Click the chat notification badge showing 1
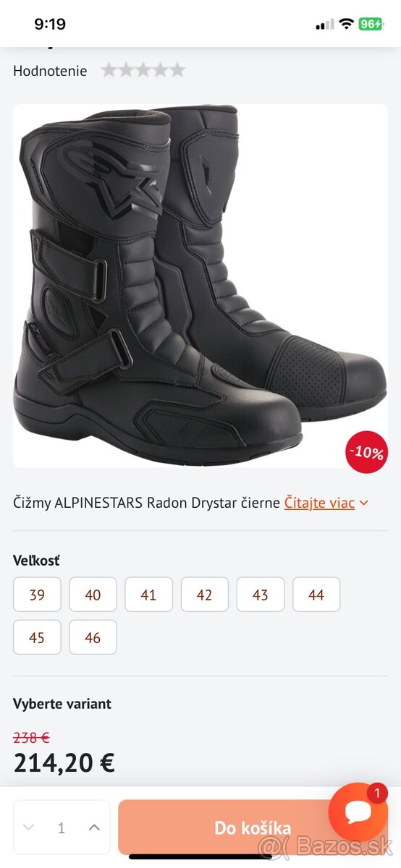Image resolution: width=401 pixels, height=868 pixels. pyautogui.click(x=377, y=793)
